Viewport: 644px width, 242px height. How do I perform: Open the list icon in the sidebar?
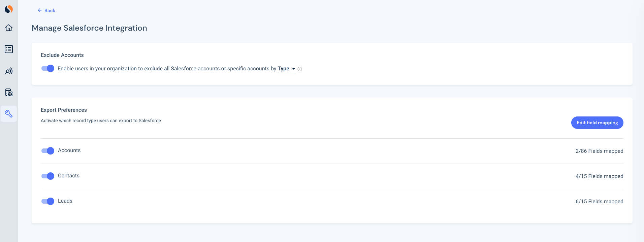(x=9, y=49)
